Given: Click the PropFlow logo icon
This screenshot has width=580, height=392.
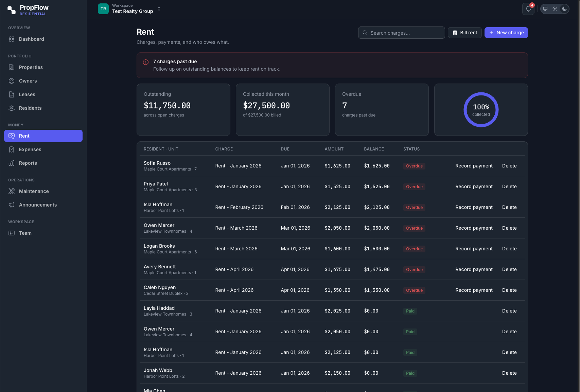Looking at the screenshot, I should 12,10.
